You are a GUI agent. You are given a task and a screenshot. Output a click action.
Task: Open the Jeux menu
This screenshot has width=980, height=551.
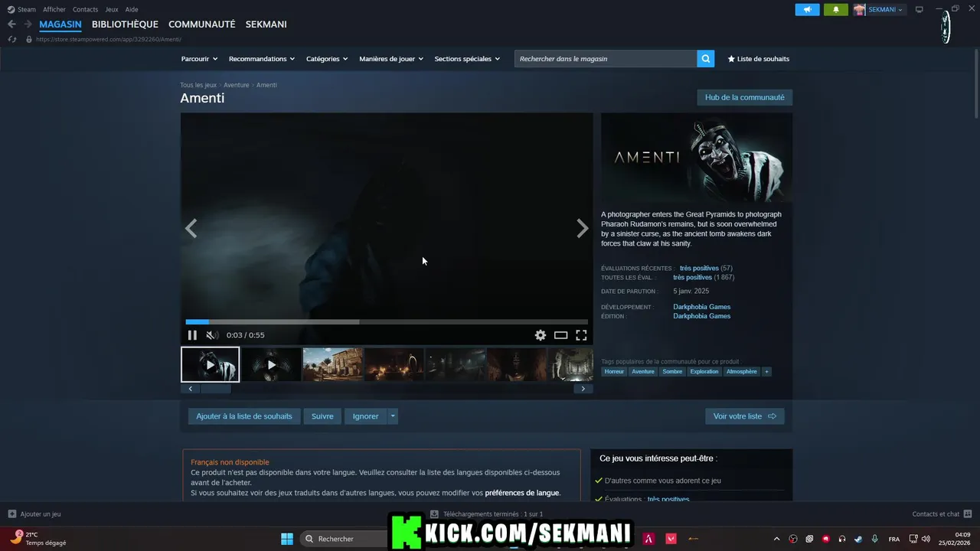pos(112,9)
